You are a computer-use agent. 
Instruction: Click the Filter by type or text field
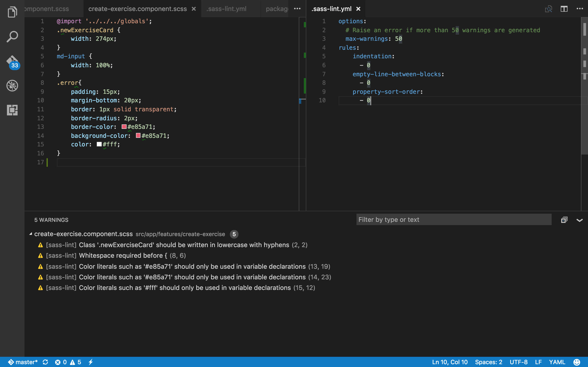click(453, 220)
